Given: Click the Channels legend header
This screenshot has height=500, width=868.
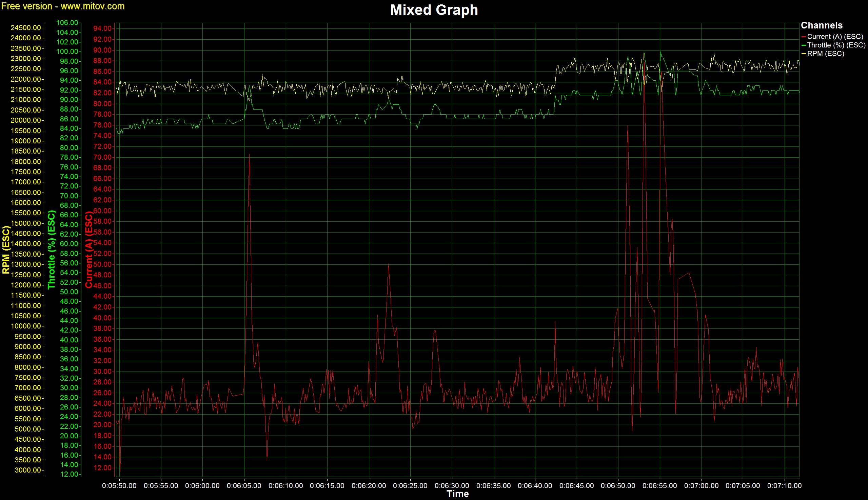Looking at the screenshot, I should point(821,25).
